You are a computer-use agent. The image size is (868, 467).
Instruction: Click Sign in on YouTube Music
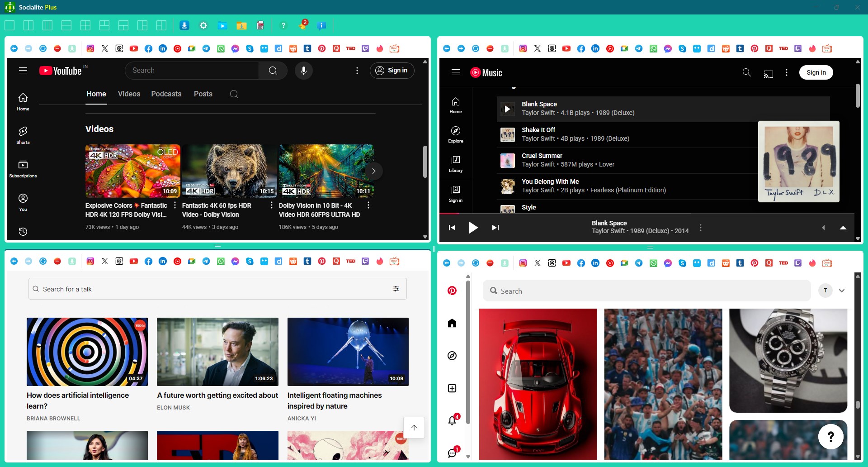[x=816, y=72]
